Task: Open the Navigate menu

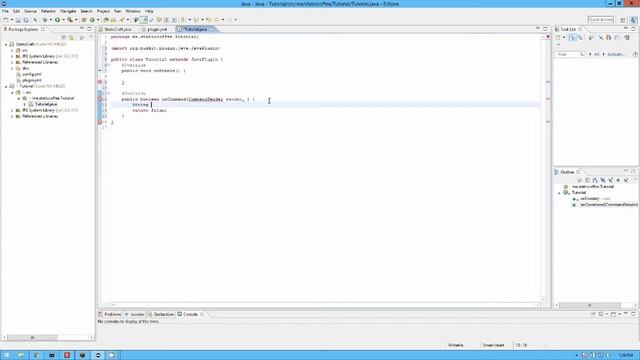Action: (68, 11)
